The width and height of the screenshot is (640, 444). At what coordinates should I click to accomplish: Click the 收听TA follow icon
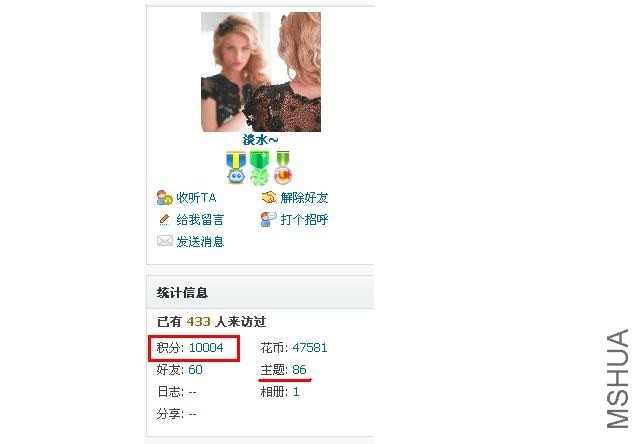pos(164,198)
